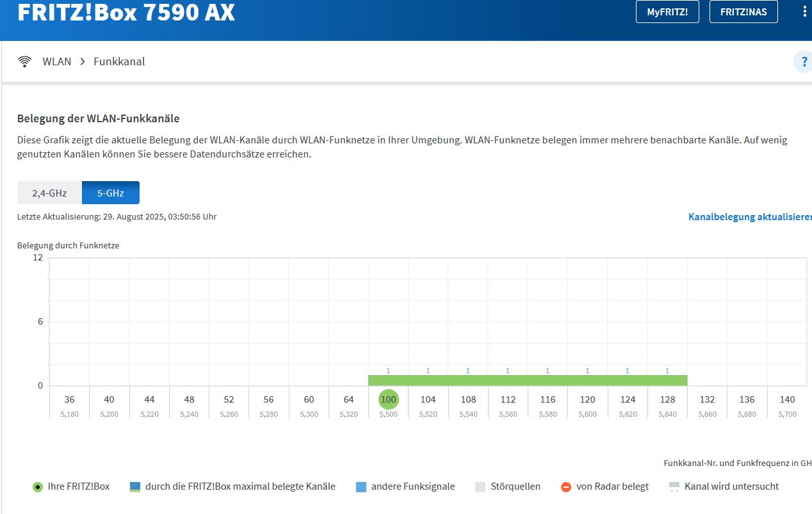Click channel 40 label on the axis
Screen dimensions: 812x514
109,399
